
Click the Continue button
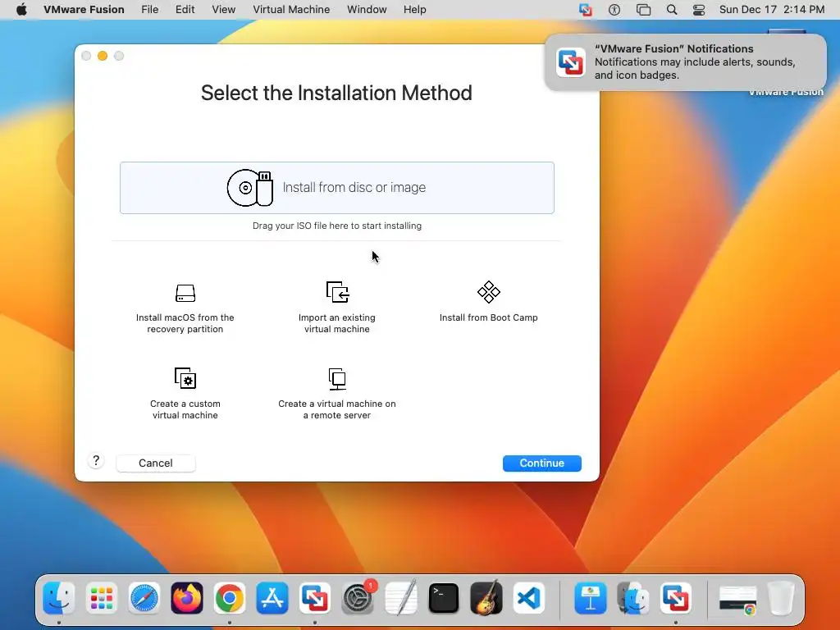pyautogui.click(x=541, y=463)
